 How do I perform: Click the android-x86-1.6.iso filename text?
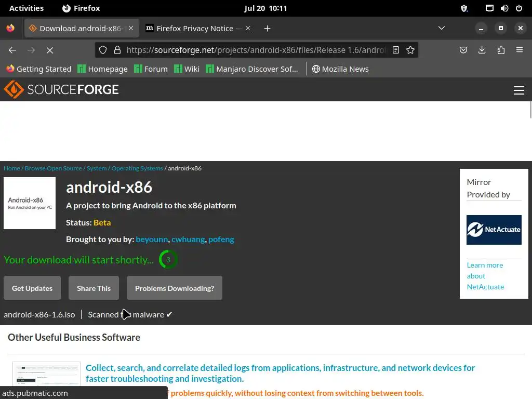tap(39, 315)
